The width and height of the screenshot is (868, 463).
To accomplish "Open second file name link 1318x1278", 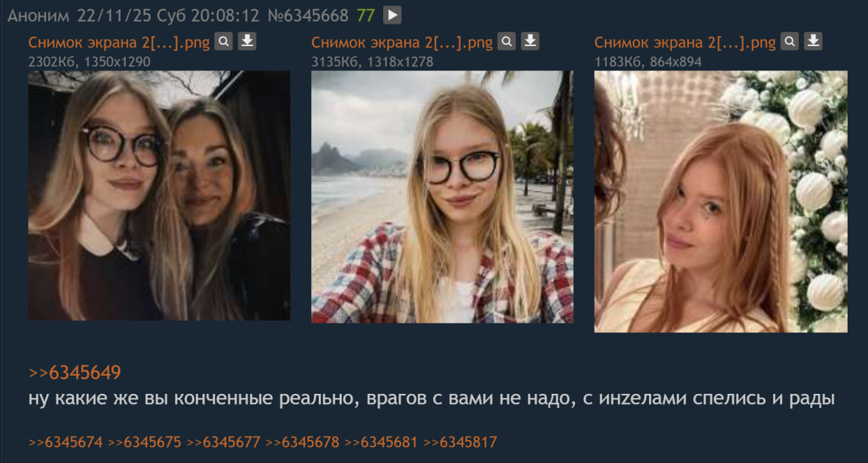I will (x=402, y=42).
